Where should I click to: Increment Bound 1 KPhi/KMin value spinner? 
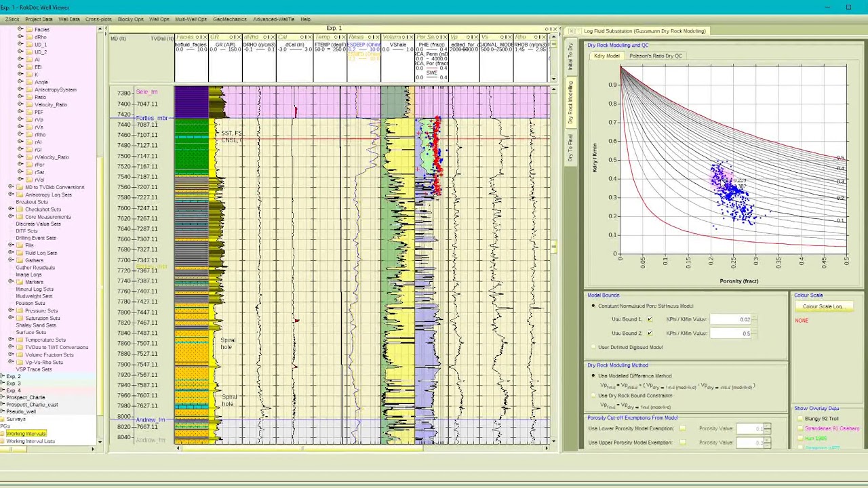pyautogui.click(x=754, y=318)
